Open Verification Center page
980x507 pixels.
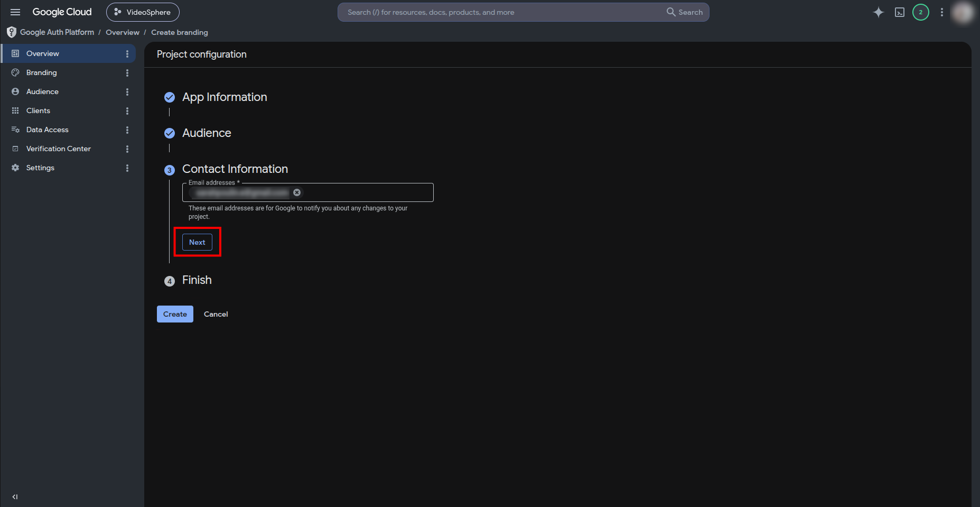[59, 149]
